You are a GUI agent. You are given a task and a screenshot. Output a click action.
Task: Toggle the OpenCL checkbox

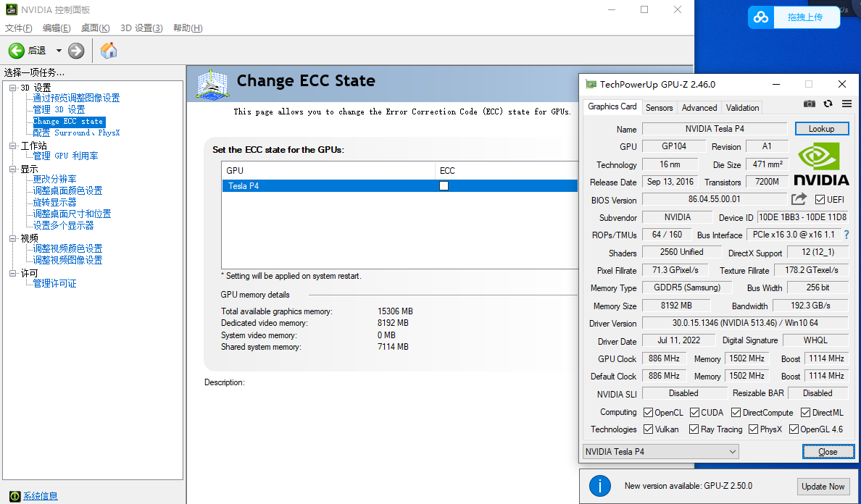click(648, 413)
